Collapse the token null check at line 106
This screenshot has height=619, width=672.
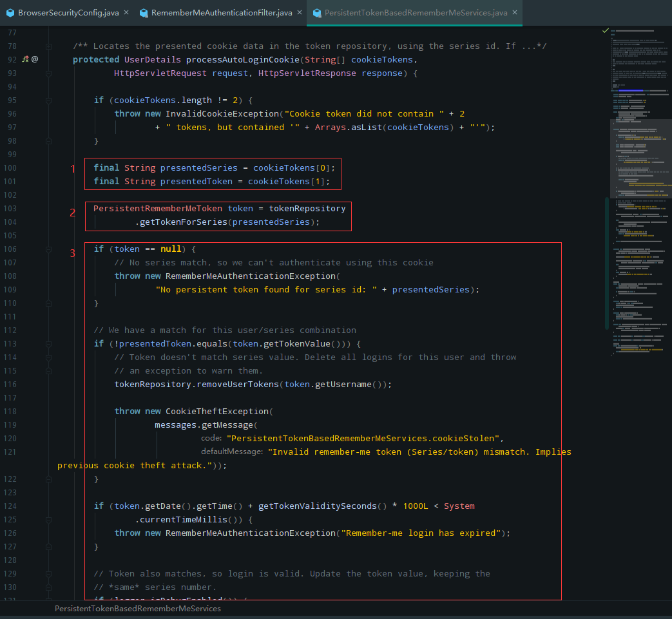tap(49, 249)
